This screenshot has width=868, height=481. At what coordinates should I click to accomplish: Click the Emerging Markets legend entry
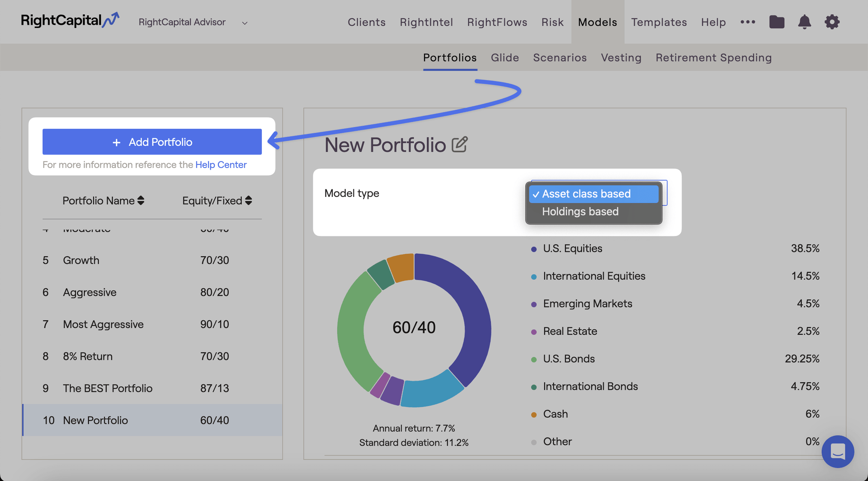tap(588, 304)
